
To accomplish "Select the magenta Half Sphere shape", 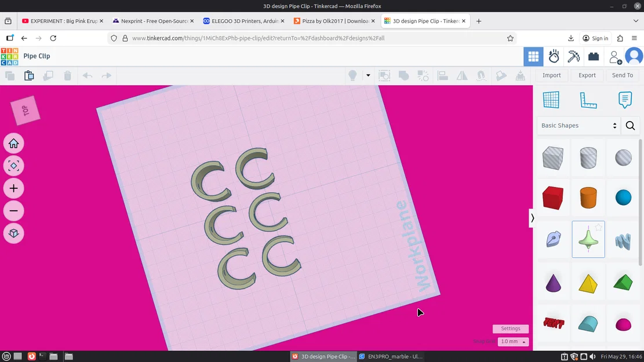I will pos(623,324).
